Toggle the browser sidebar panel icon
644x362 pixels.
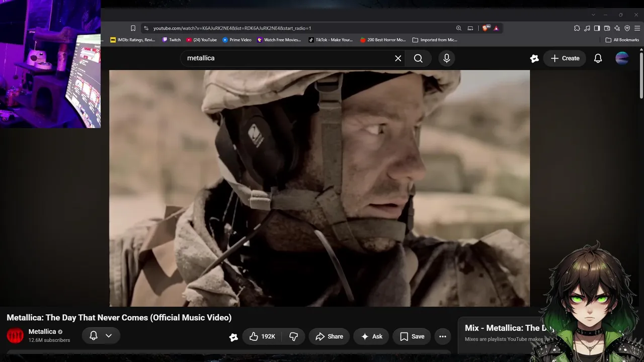[597, 28]
